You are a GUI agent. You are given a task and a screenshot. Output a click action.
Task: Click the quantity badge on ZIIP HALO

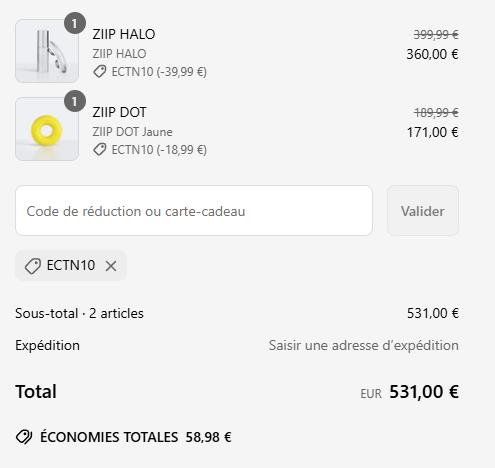[x=75, y=23]
